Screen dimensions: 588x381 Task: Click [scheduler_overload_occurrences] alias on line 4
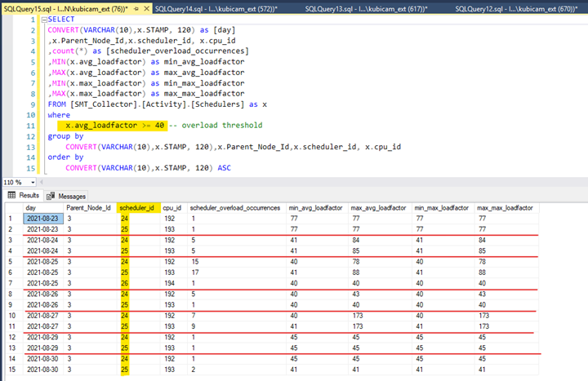pyautogui.click(x=177, y=51)
